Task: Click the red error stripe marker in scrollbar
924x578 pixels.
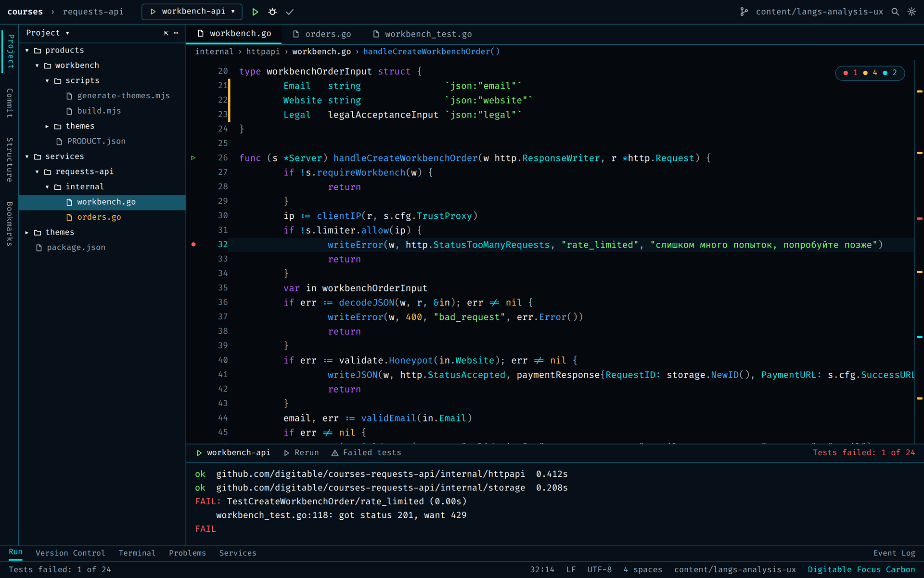Action: click(x=919, y=218)
